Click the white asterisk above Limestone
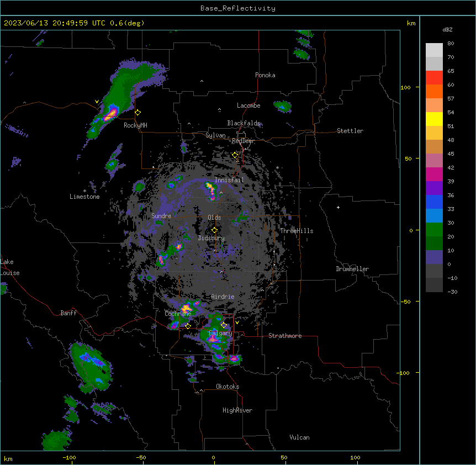 pyautogui.click(x=84, y=191)
